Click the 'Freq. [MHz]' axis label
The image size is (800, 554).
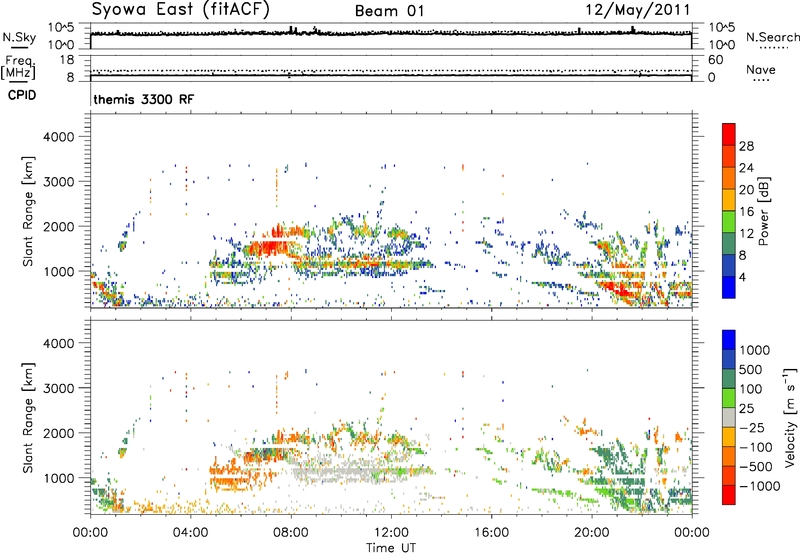(x=18, y=67)
